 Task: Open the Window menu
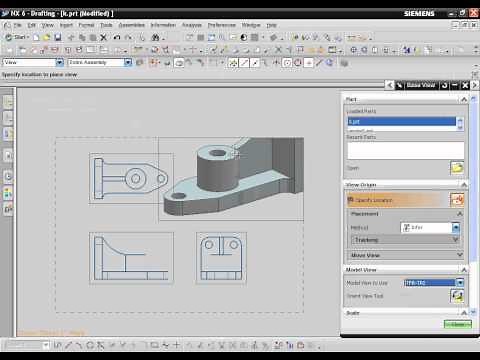251,25
